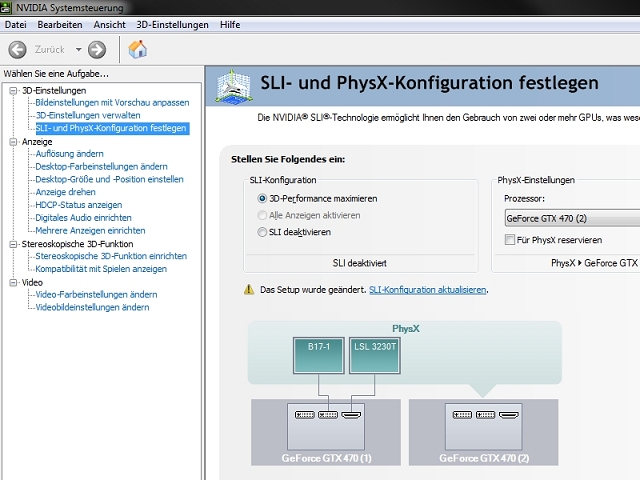Collapse the Video tree node
640x480 pixels.
tap(13, 282)
